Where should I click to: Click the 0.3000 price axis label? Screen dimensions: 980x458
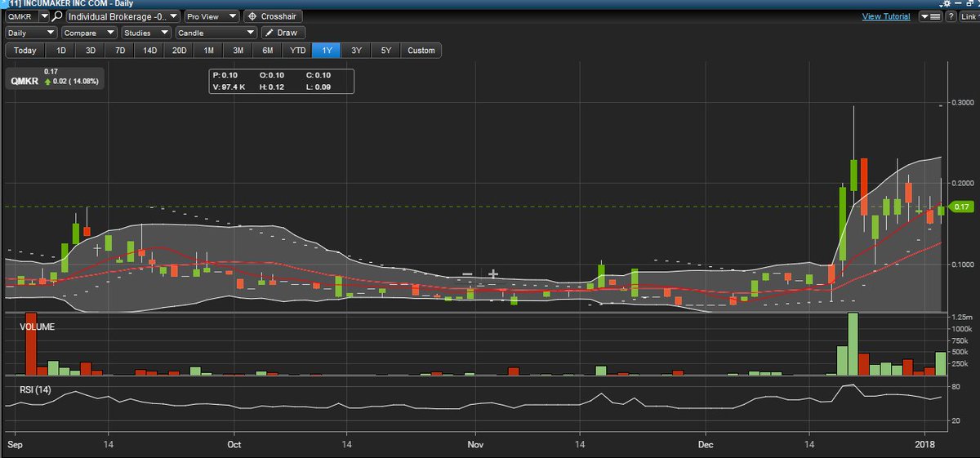point(964,103)
